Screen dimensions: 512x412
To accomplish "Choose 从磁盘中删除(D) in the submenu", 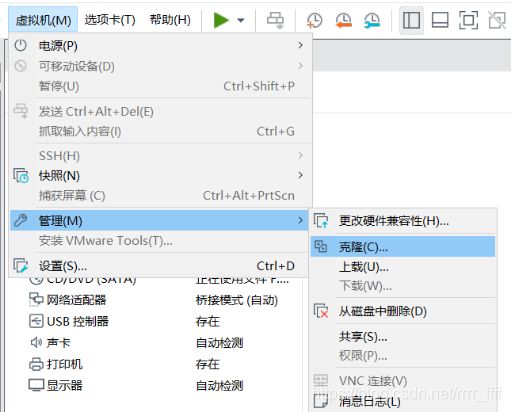I will [x=403, y=311].
